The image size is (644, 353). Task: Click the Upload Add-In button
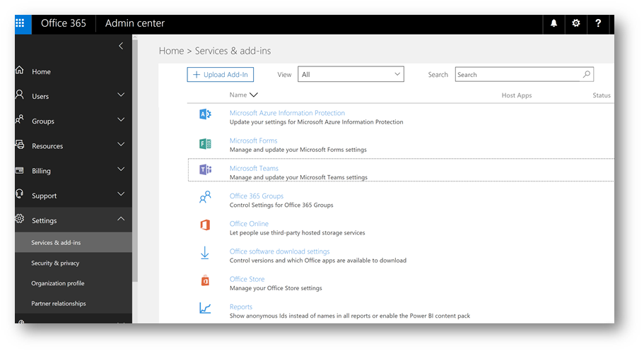pos(220,75)
